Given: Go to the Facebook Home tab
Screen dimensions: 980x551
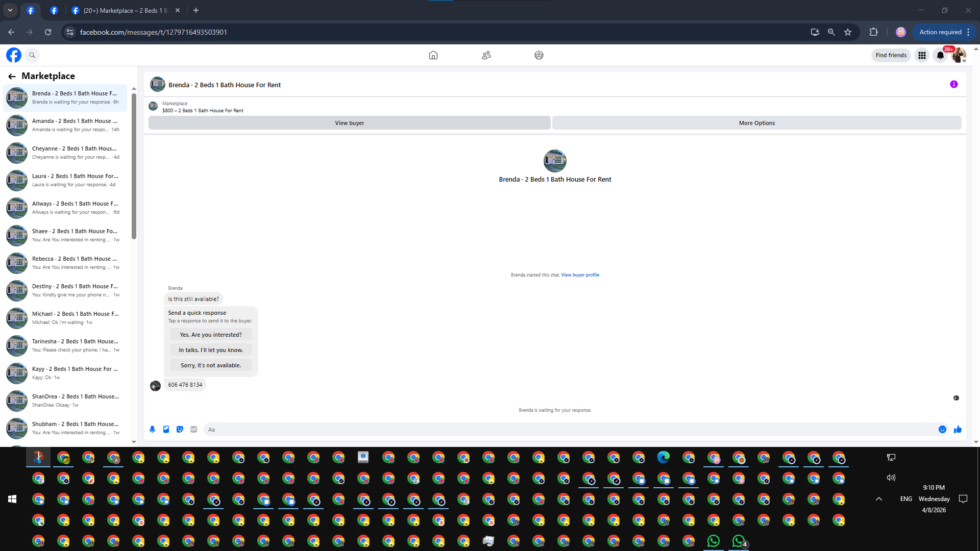Looking at the screenshot, I should click(433, 55).
